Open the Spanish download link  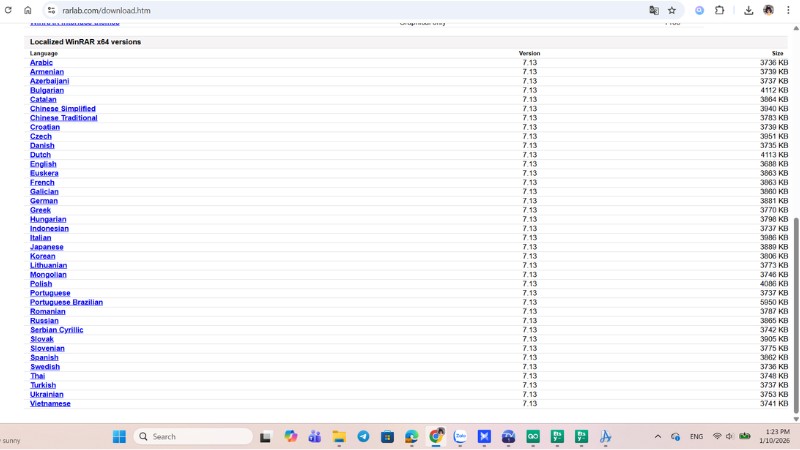tap(44, 358)
